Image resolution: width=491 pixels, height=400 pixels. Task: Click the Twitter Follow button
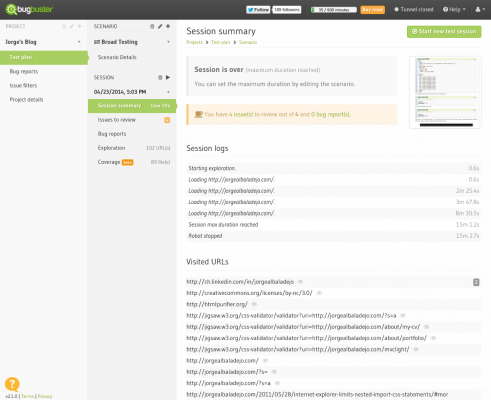click(x=258, y=10)
